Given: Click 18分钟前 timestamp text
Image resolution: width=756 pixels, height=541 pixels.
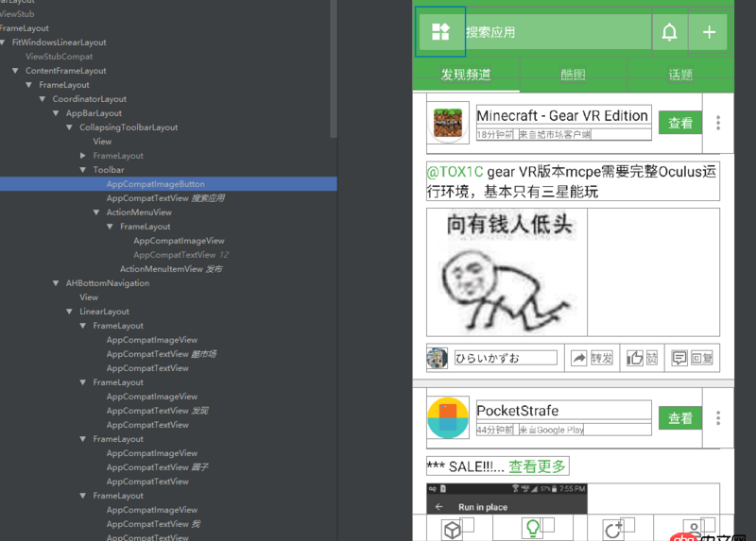Looking at the screenshot, I should pos(494,134).
